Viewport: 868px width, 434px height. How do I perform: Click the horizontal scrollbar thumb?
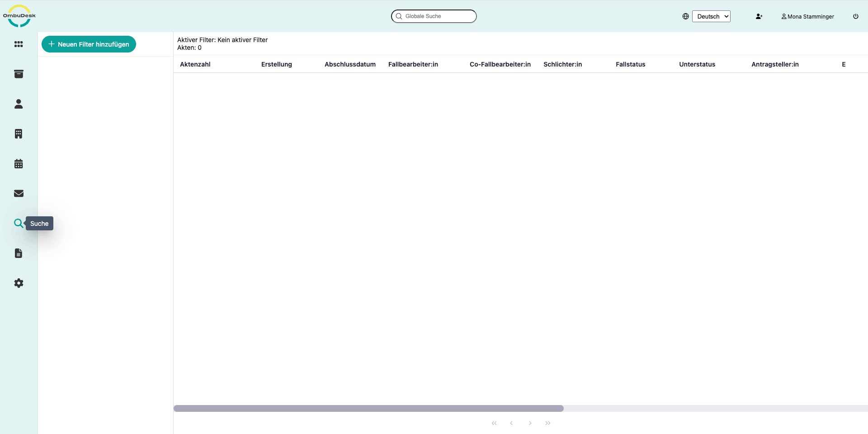(x=368, y=408)
